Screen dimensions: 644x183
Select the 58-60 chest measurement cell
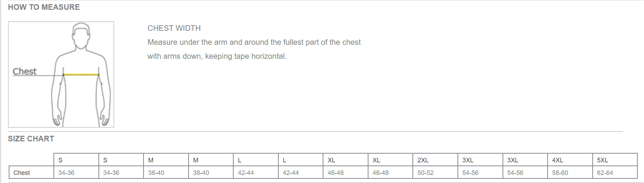pos(560,173)
